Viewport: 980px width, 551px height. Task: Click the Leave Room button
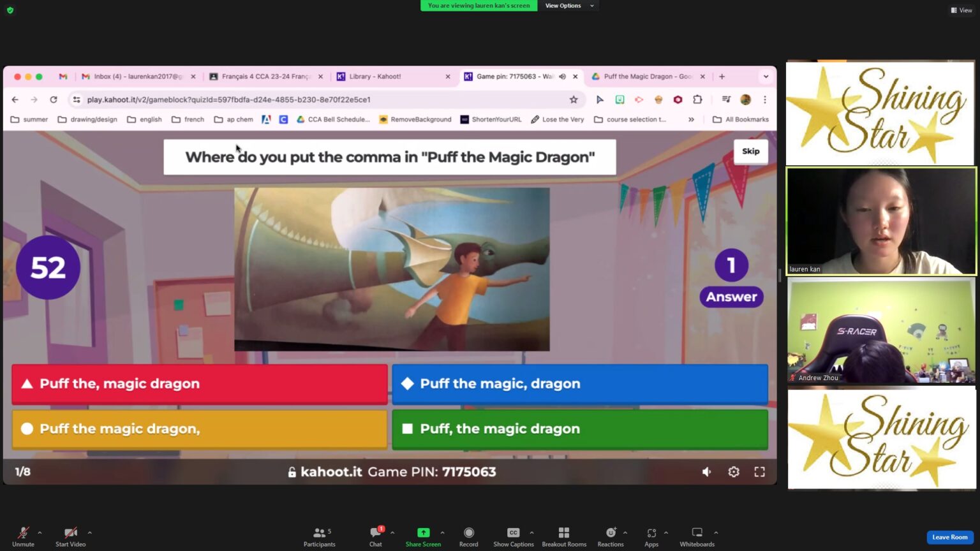[x=950, y=537]
